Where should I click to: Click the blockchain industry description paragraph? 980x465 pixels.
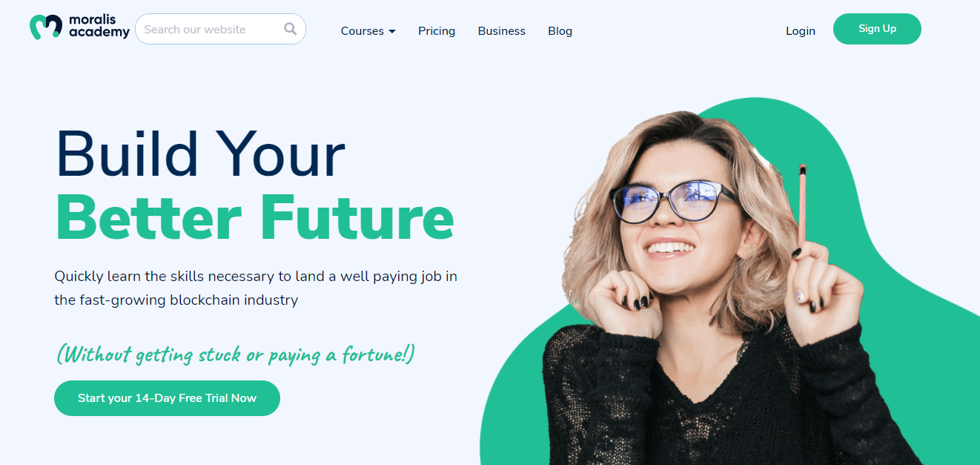click(x=256, y=288)
